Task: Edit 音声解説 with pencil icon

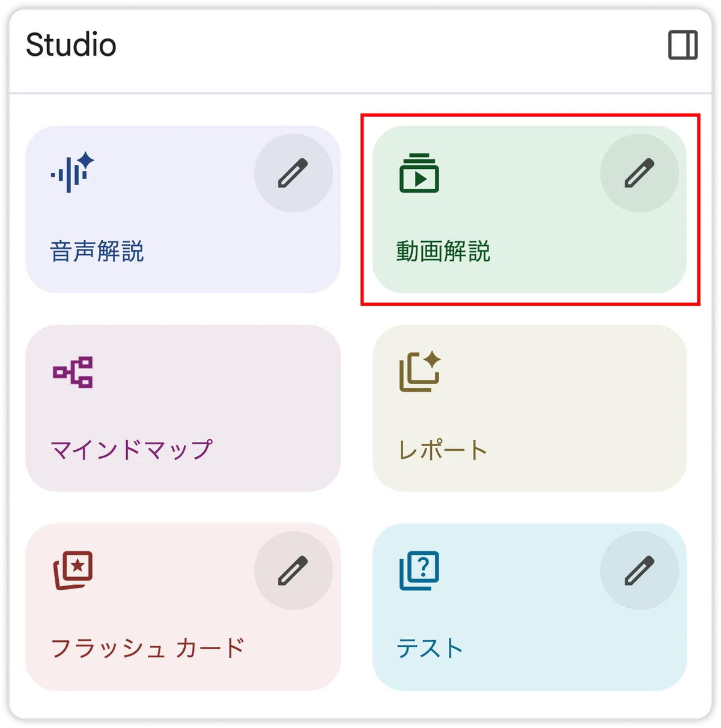Action: pos(293,173)
